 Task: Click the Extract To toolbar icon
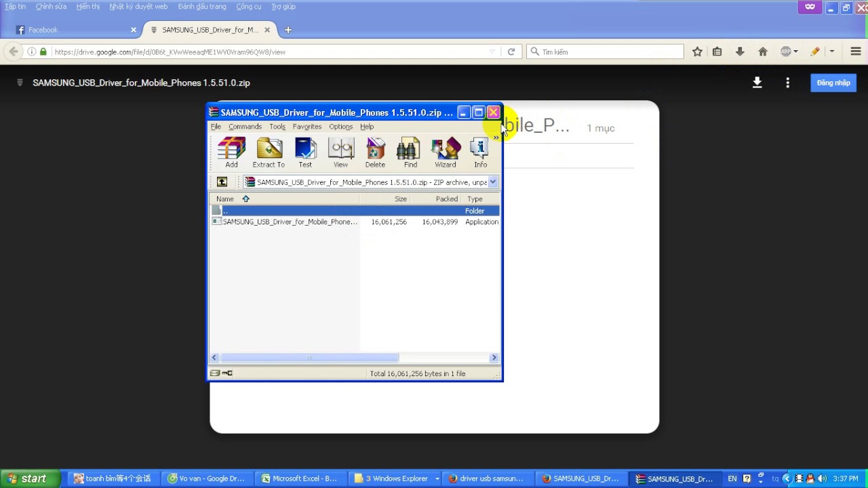point(269,152)
